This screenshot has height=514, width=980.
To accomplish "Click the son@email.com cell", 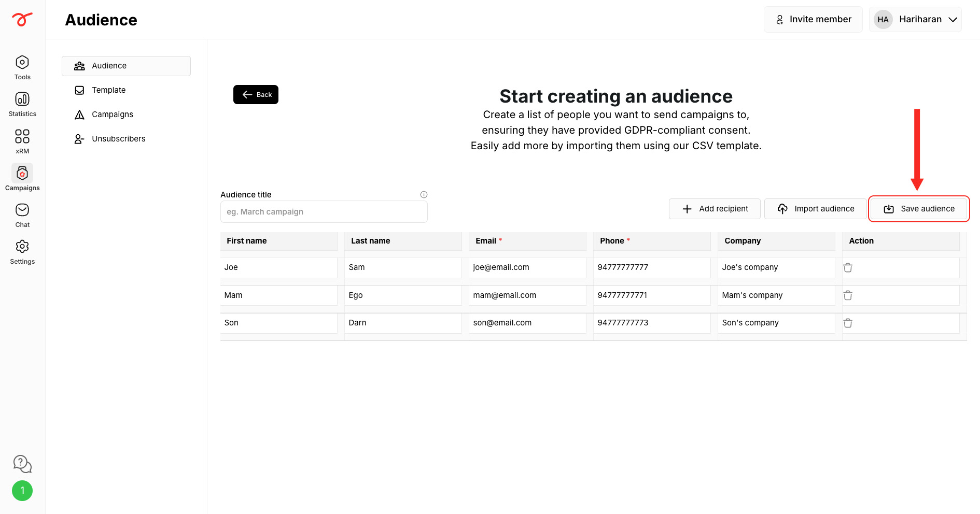I will pos(528,323).
